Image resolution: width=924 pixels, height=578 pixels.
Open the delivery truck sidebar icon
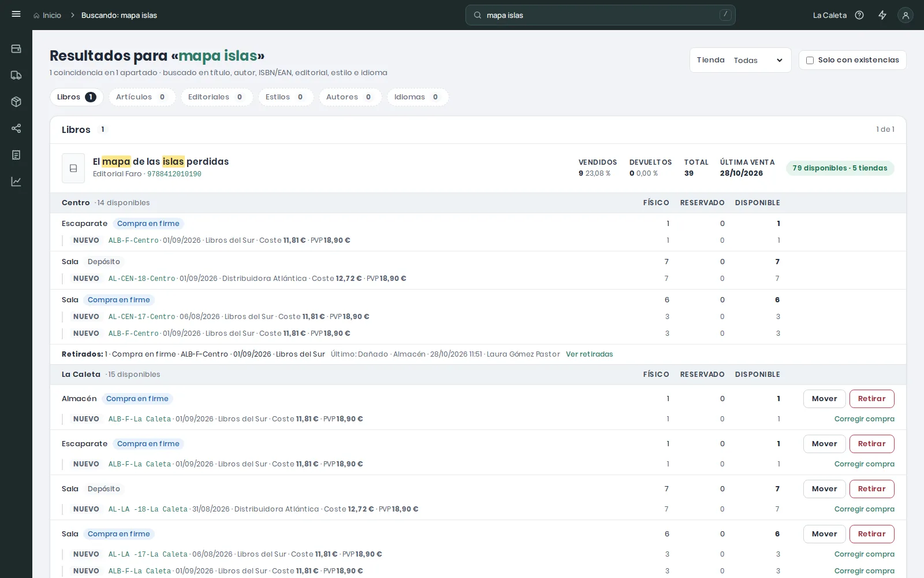point(16,75)
